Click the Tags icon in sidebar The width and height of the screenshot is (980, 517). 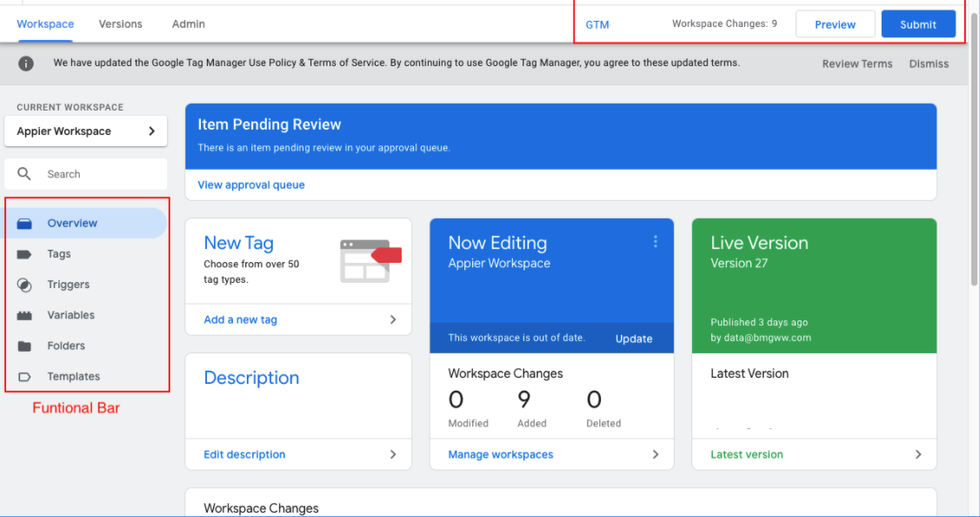[24, 254]
